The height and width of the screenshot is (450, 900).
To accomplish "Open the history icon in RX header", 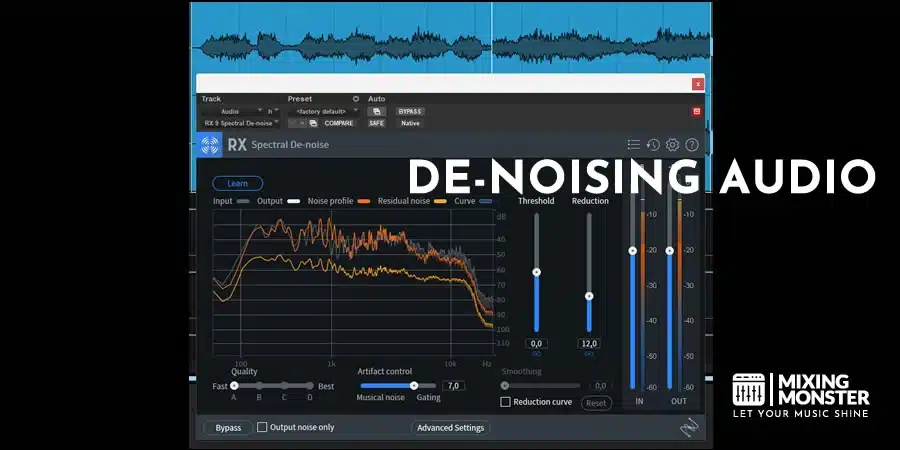I will (x=652, y=145).
